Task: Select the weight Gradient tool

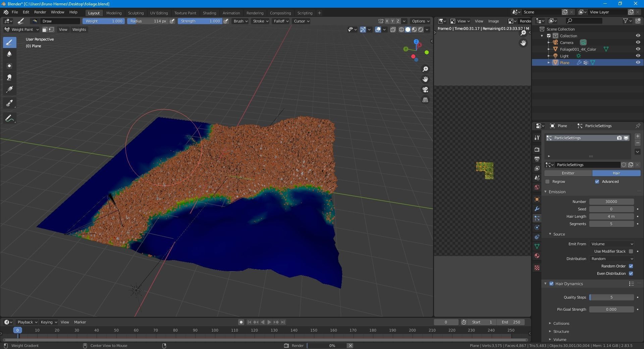Action: coord(9,90)
